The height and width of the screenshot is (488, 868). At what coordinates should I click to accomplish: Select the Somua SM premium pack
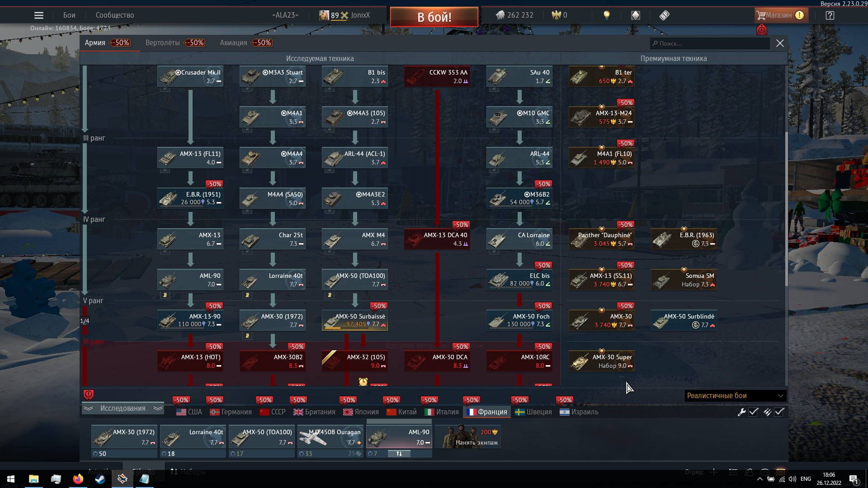[x=684, y=280]
